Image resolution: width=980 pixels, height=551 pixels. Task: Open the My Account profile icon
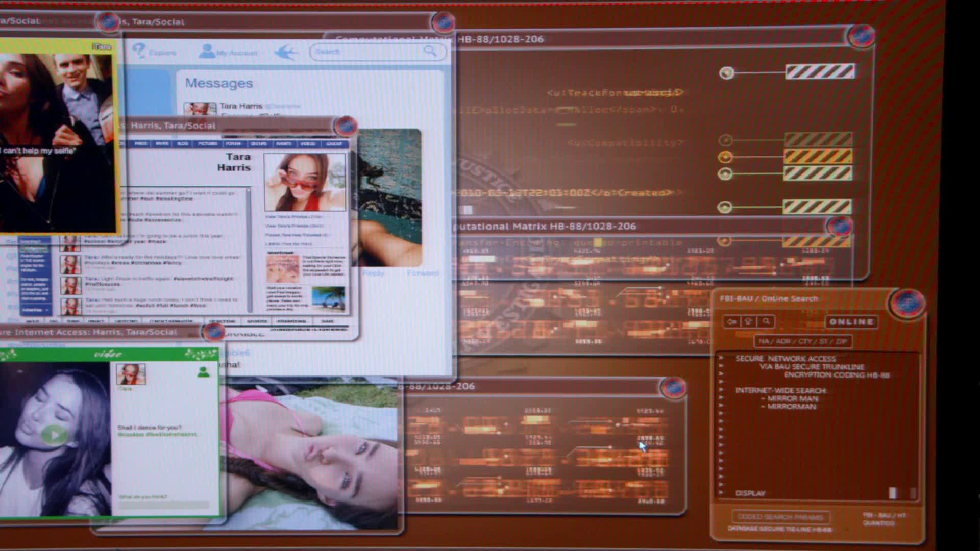207,51
